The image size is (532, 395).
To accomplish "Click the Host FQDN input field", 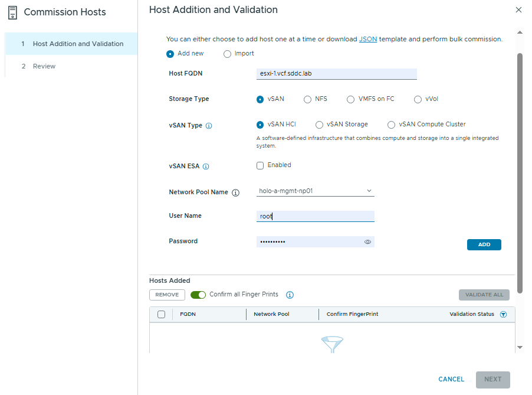I will (x=336, y=74).
